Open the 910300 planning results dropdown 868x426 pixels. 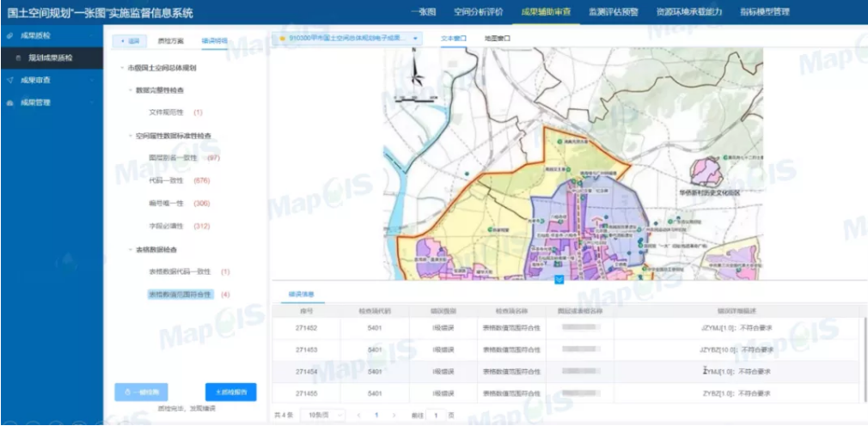tap(348, 39)
